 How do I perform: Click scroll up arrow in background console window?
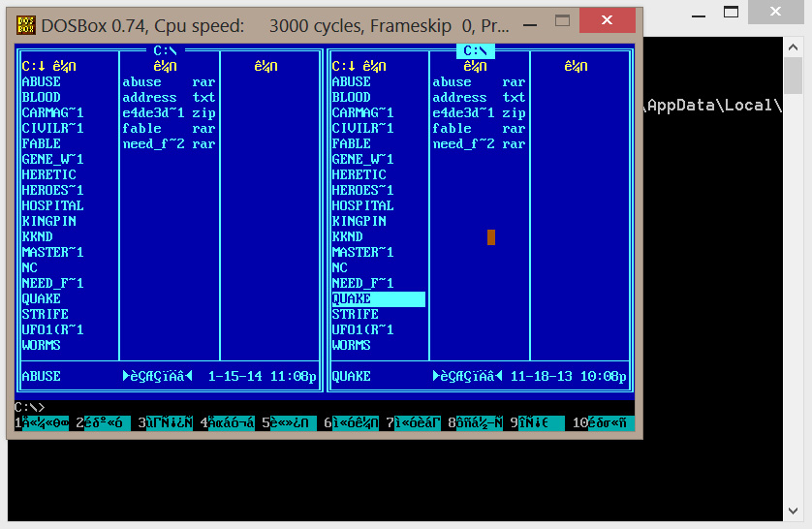tap(793, 47)
